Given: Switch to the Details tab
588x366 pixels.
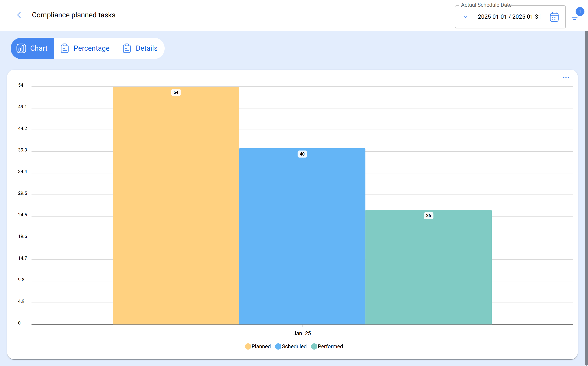Looking at the screenshot, I should point(146,48).
